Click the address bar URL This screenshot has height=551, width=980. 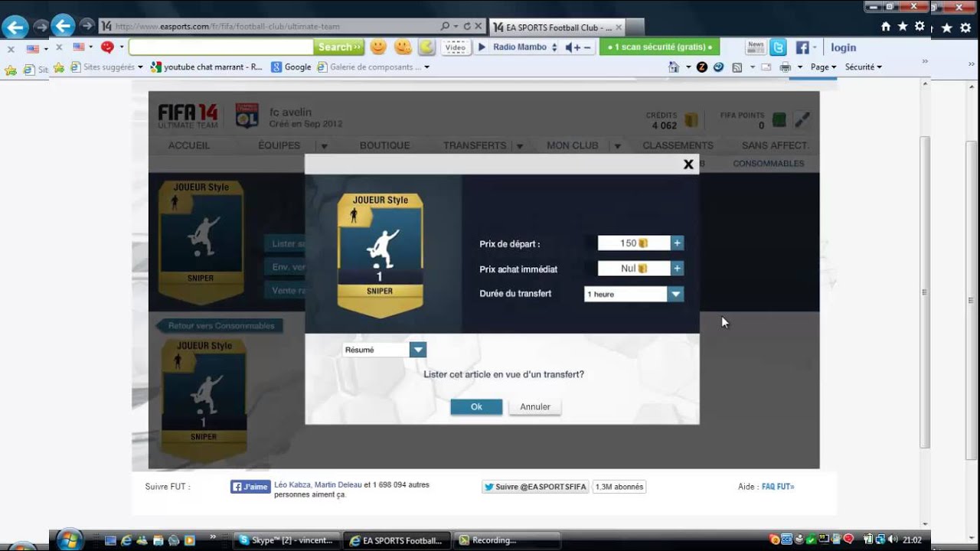(227, 26)
